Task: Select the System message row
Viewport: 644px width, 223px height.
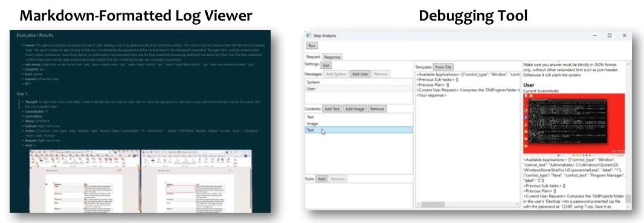Action: 359,83
